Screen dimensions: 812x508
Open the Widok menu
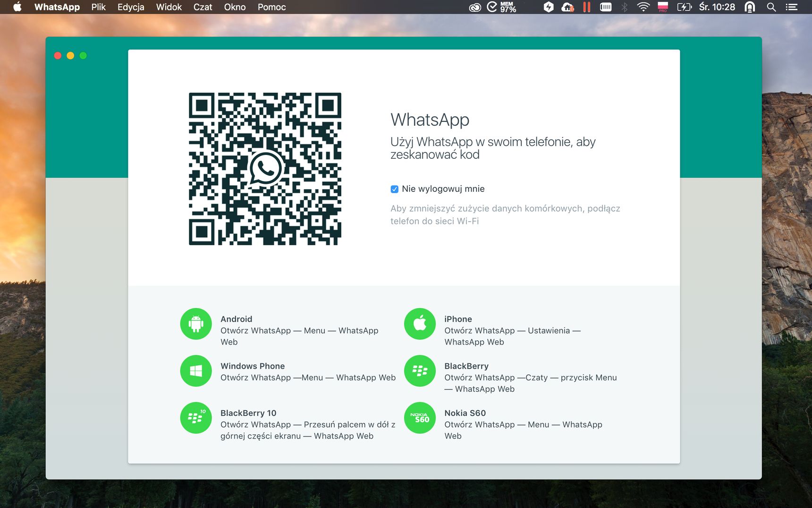169,7
